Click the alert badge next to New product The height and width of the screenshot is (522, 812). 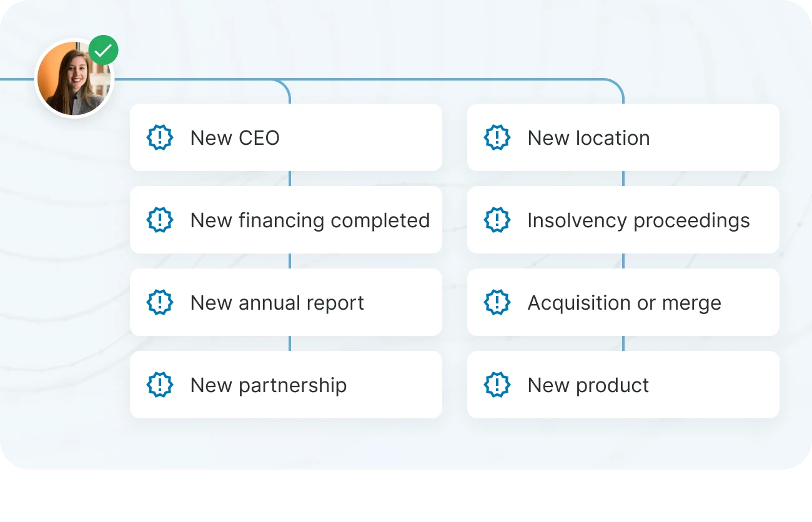click(497, 385)
